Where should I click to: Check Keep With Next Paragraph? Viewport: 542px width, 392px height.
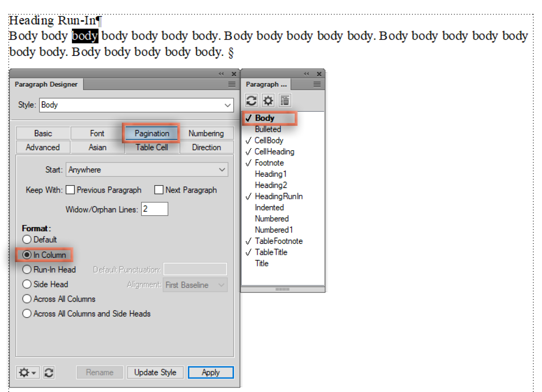(x=159, y=190)
